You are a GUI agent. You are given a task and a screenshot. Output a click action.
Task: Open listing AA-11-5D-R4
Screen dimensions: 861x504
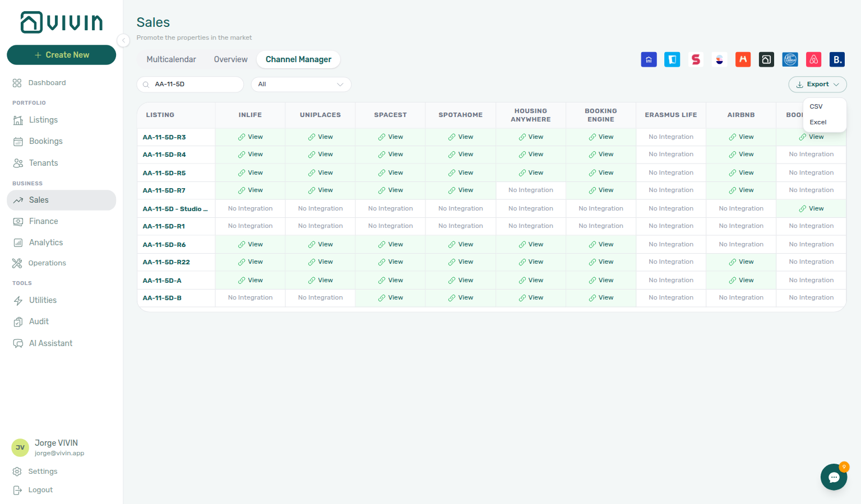coord(164,155)
